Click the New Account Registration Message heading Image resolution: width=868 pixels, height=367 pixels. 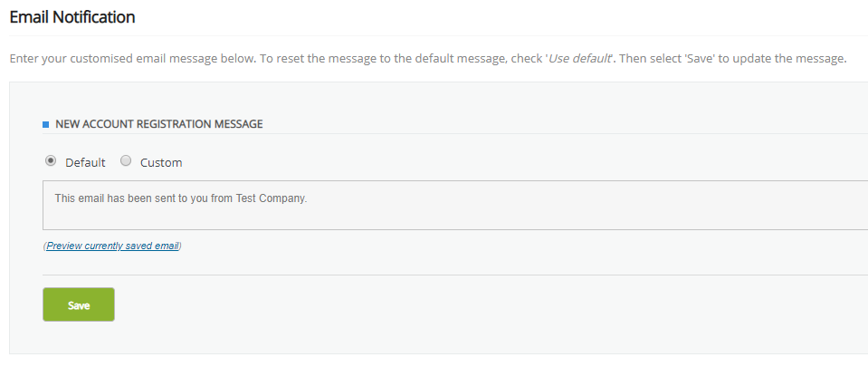[x=159, y=124]
